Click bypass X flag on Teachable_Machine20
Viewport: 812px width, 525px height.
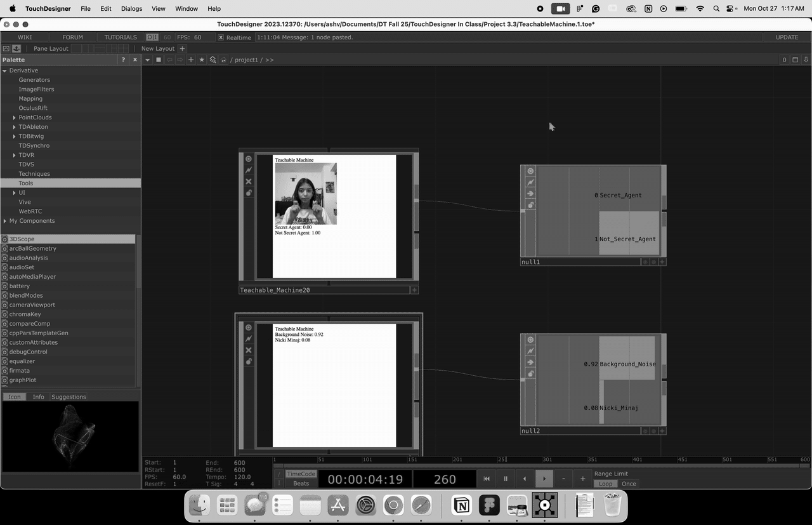[249, 182]
